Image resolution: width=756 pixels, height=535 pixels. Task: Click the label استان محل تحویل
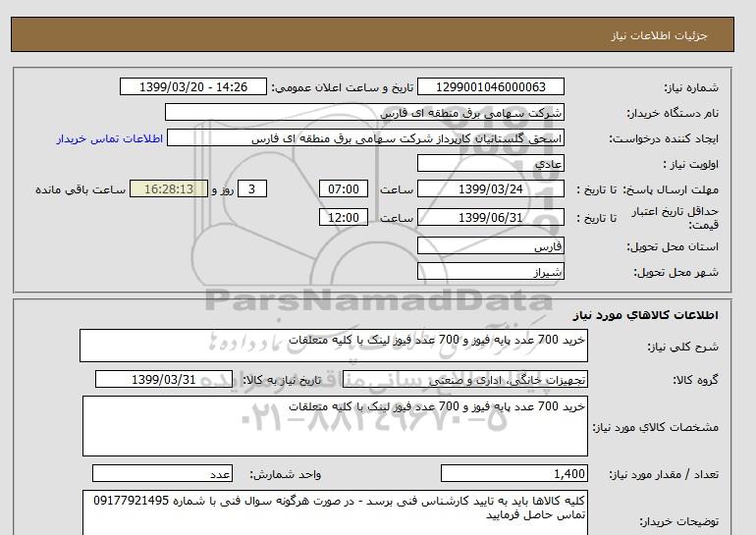673,246
